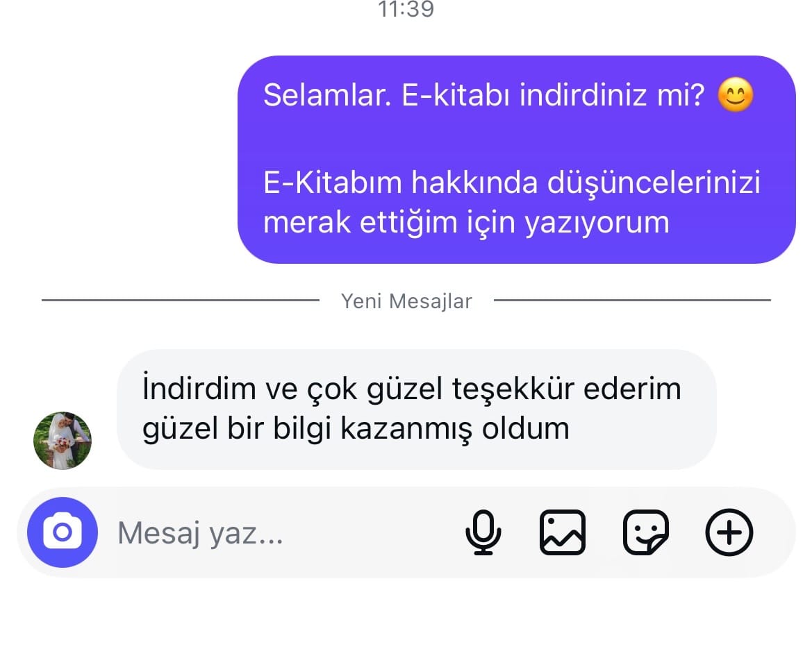Tap the microphone to record voice message
The width and height of the screenshot is (812, 665).
483,532
